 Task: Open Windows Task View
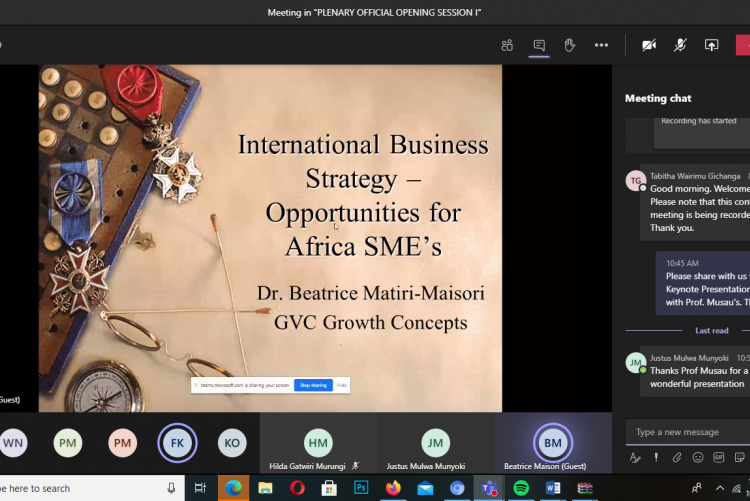tap(200, 488)
